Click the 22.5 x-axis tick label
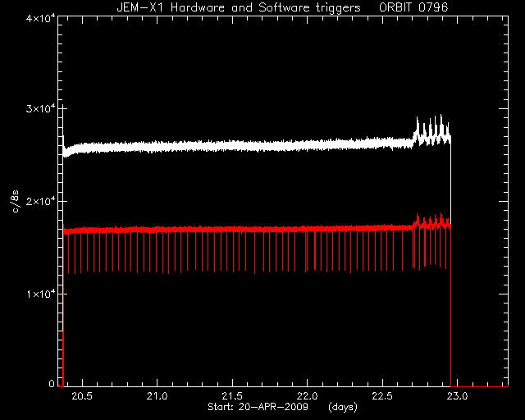The height and width of the screenshot is (420, 525). [382, 396]
